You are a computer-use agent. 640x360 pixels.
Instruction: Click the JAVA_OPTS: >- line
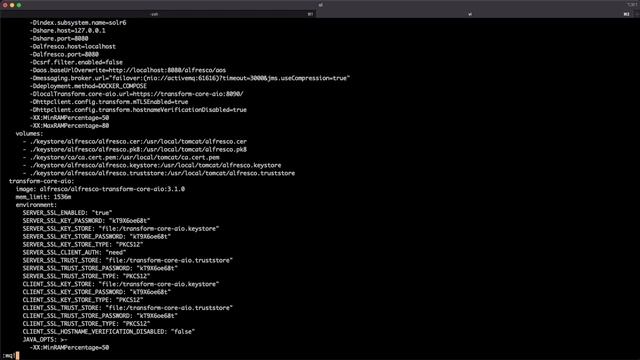tap(45, 340)
